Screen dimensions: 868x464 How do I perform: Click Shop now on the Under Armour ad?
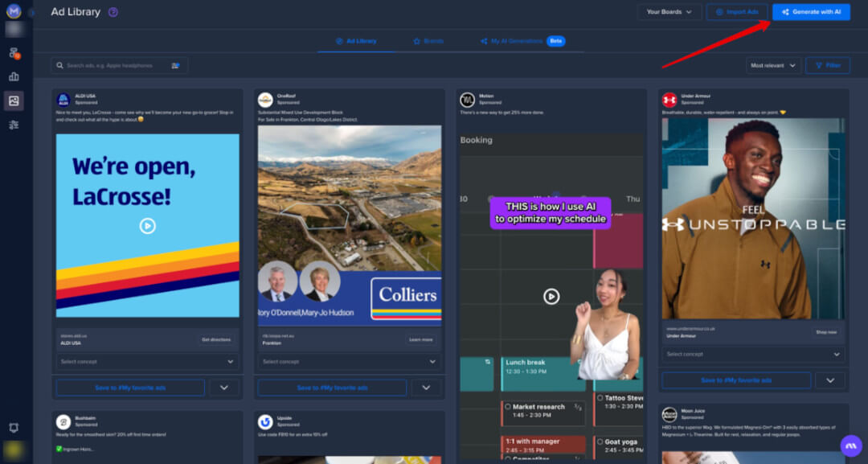point(826,332)
